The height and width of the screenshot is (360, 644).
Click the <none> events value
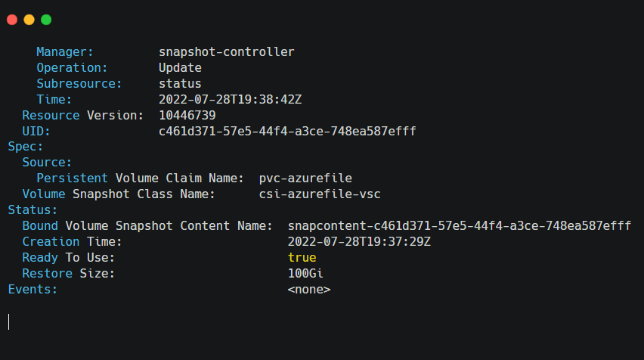pos(309,290)
